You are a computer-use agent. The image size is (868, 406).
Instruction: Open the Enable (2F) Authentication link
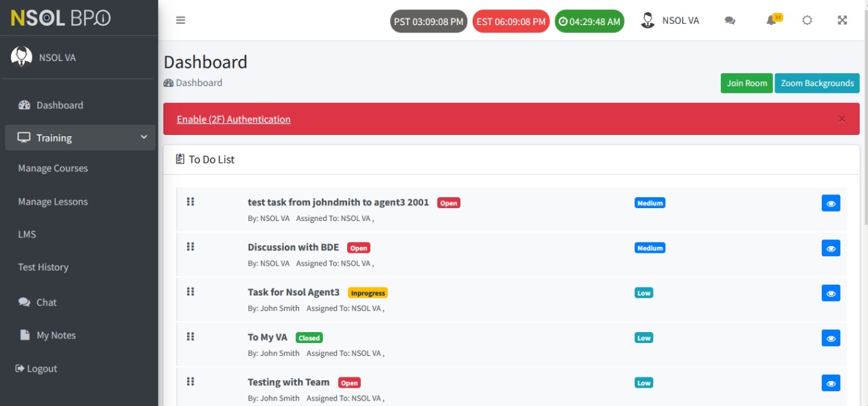[x=233, y=119]
